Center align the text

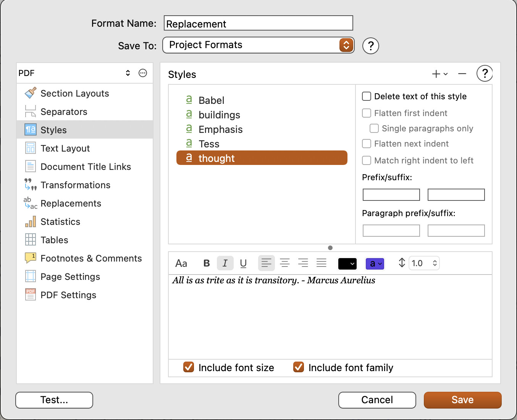(285, 263)
